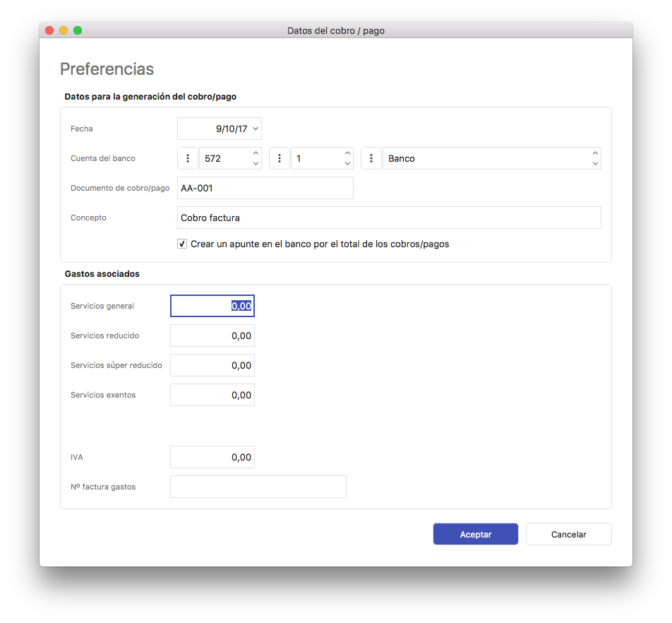Expand the 572 account combo box arrows

click(256, 158)
